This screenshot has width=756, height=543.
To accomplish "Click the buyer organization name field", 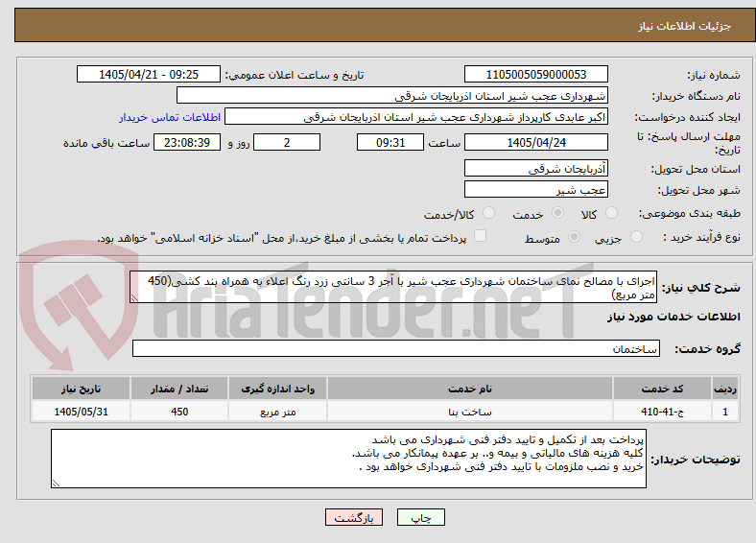I will point(392,96).
